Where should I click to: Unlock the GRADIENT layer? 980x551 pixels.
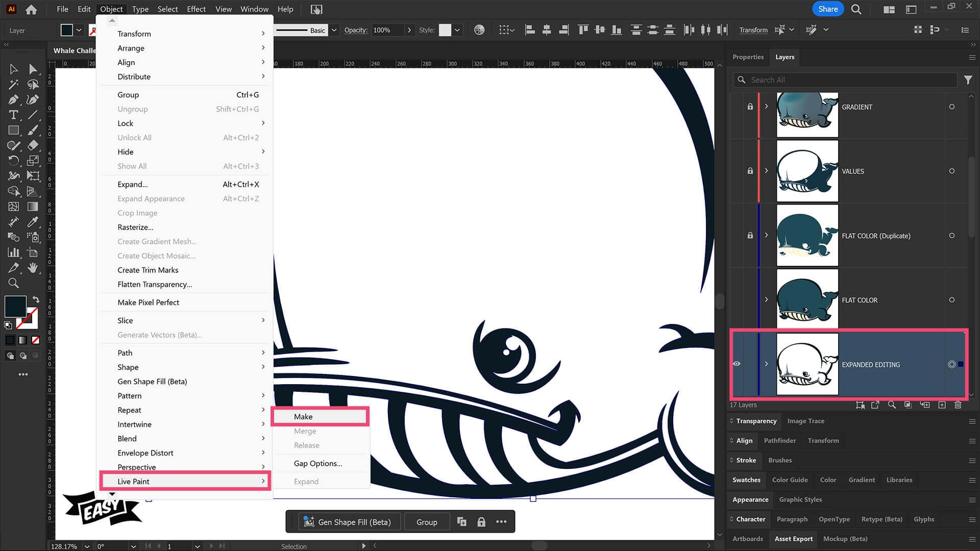coord(750,107)
